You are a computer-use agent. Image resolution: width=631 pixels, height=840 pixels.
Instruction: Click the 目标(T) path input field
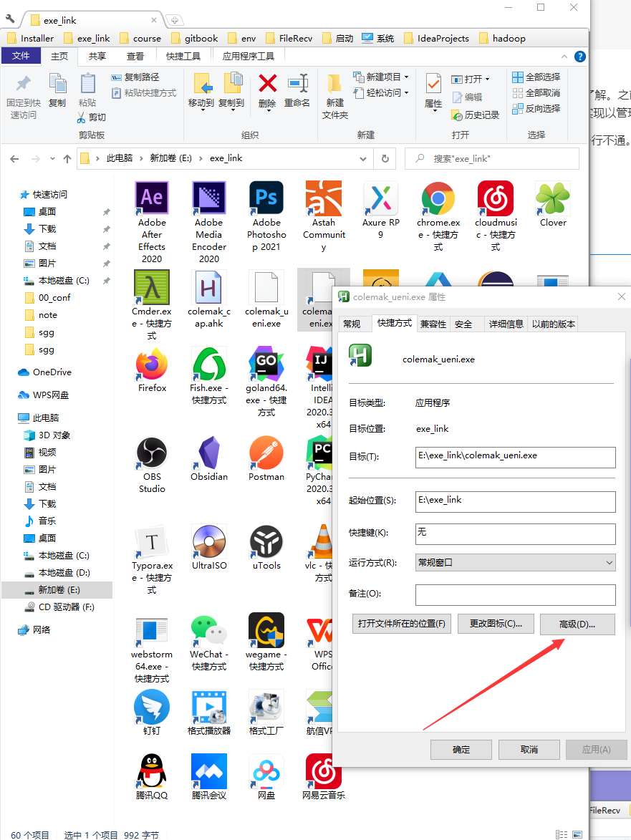coord(515,458)
